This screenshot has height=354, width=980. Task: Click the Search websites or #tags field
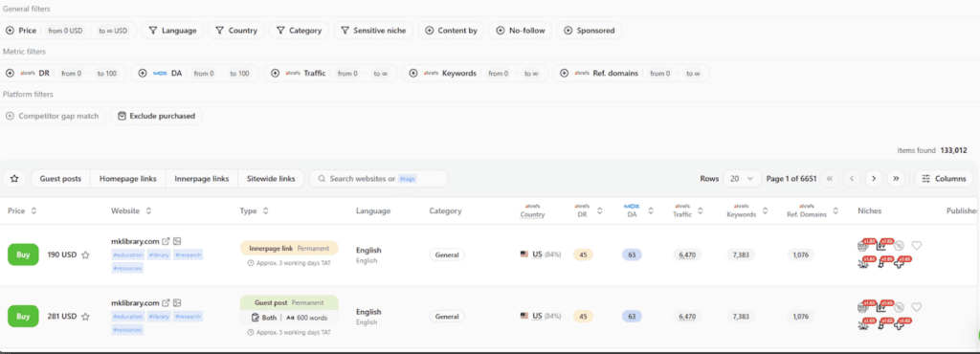point(379,179)
